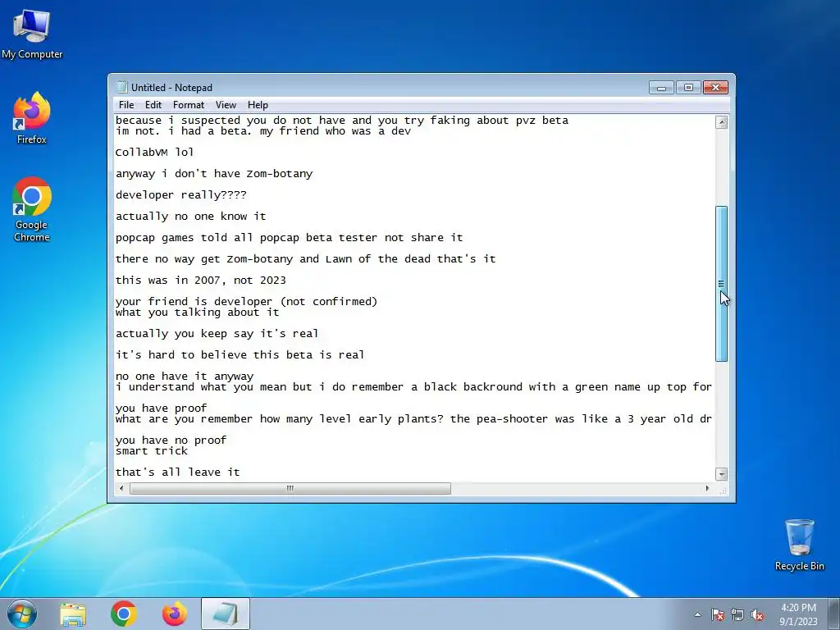
Task: Click the vertical scrollbar up arrow
Action: click(722, 122)
